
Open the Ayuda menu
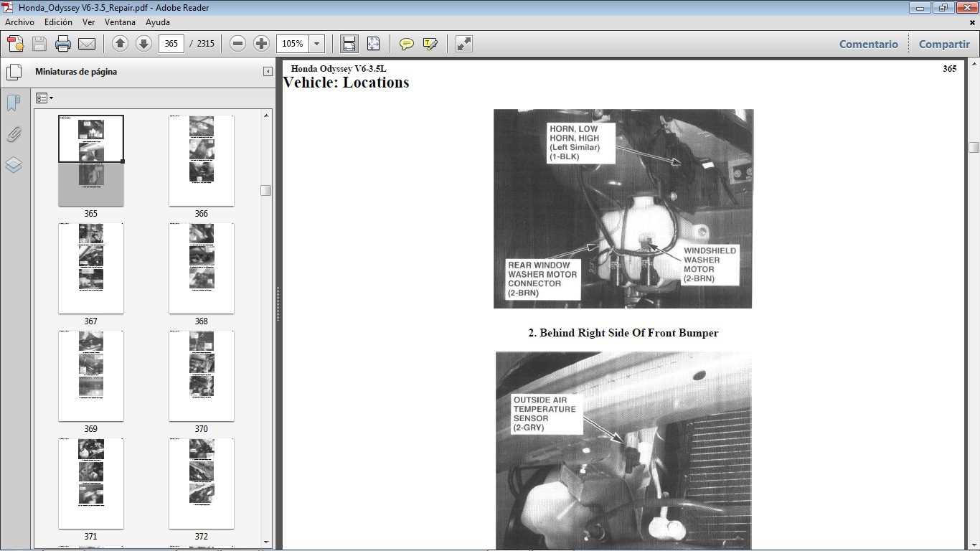[158, 22]
